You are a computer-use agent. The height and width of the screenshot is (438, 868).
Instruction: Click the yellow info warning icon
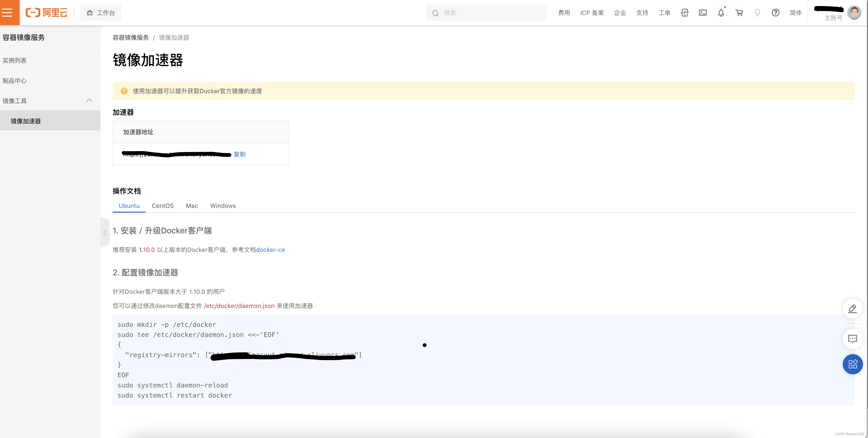(124, 91)
